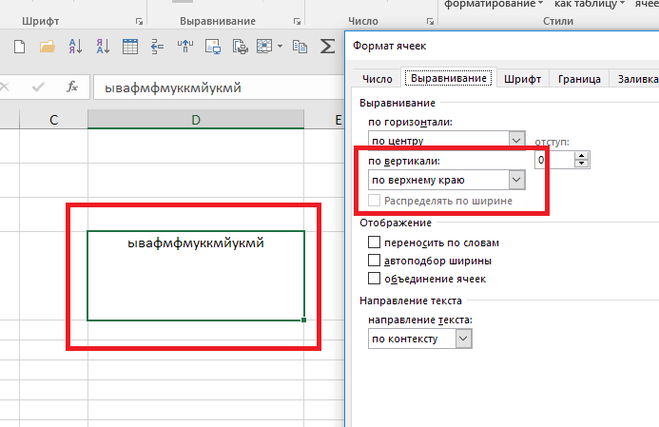Click the selected cell with text ывафмфмуккмйукмй
659x427 pixels.
point(196,275)
